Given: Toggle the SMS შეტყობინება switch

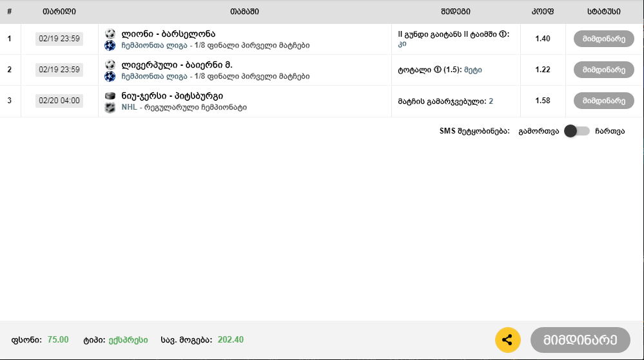Looking at the screenshot, I should point(577,131).
